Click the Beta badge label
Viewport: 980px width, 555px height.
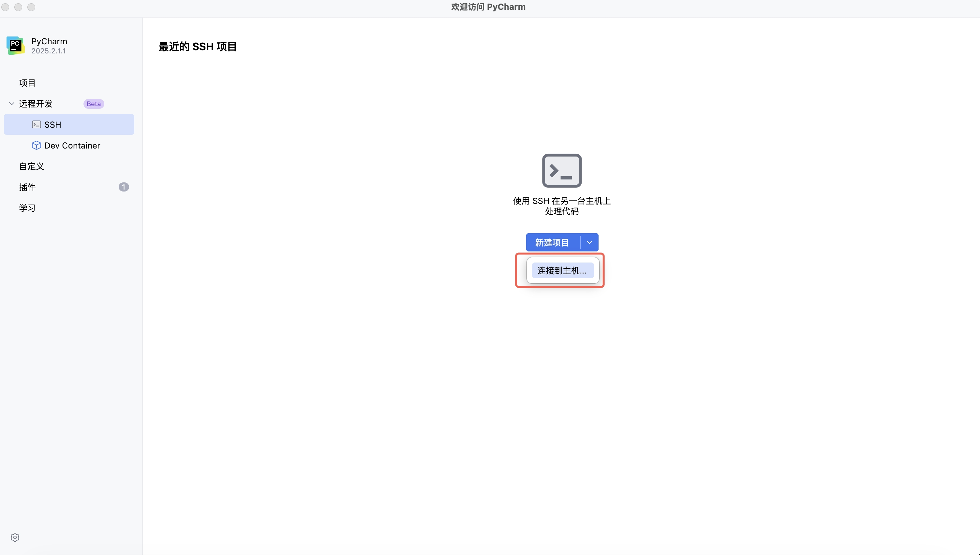point(94,104)
